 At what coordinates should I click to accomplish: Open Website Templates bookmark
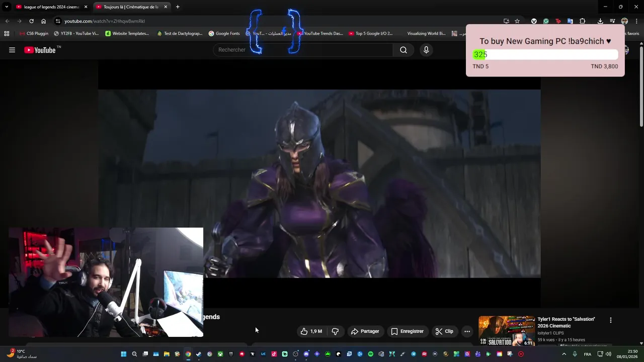click(x=127, y=34)
